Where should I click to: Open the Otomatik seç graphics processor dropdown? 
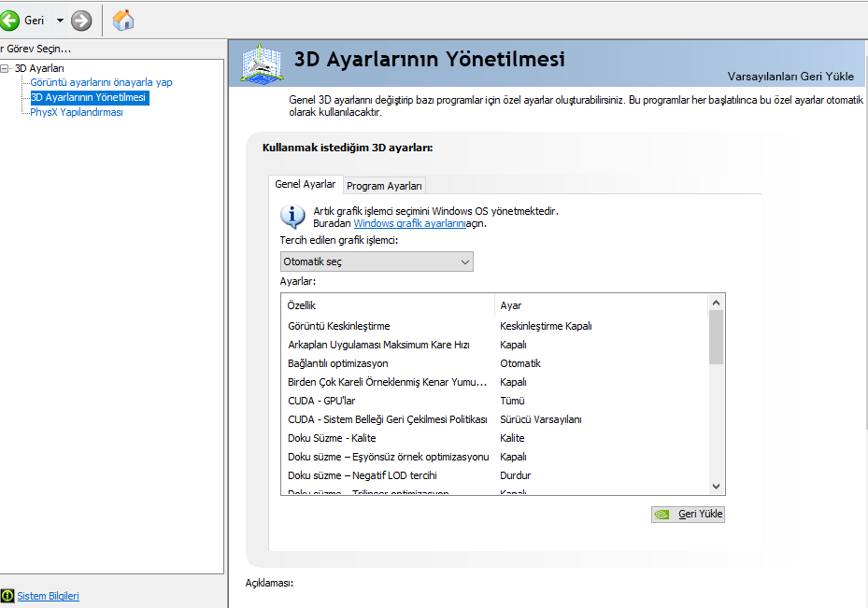[x=377, y=262]
